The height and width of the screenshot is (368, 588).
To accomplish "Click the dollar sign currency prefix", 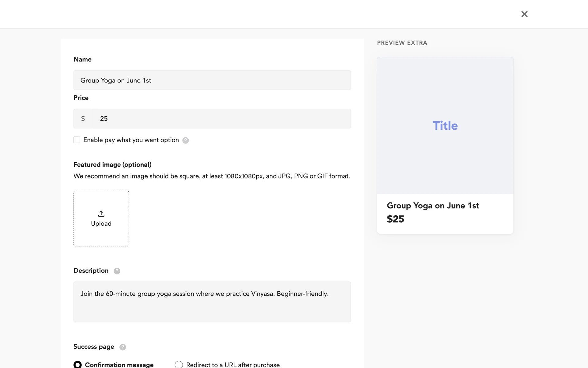I will pos(83,119).
